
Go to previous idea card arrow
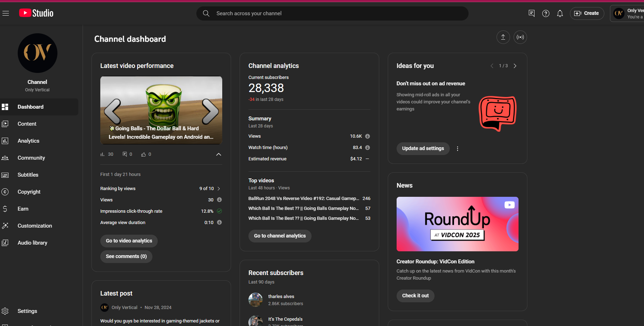pos(492,66)
